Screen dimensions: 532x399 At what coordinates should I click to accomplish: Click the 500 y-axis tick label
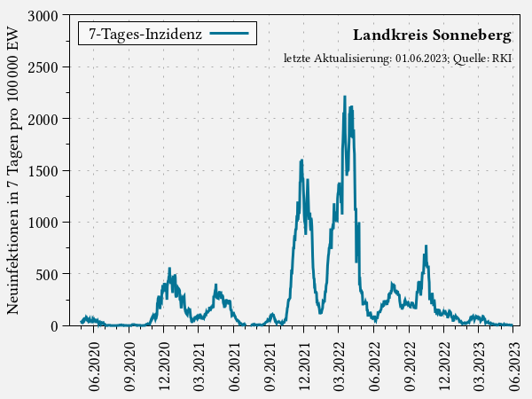point(46,274)
